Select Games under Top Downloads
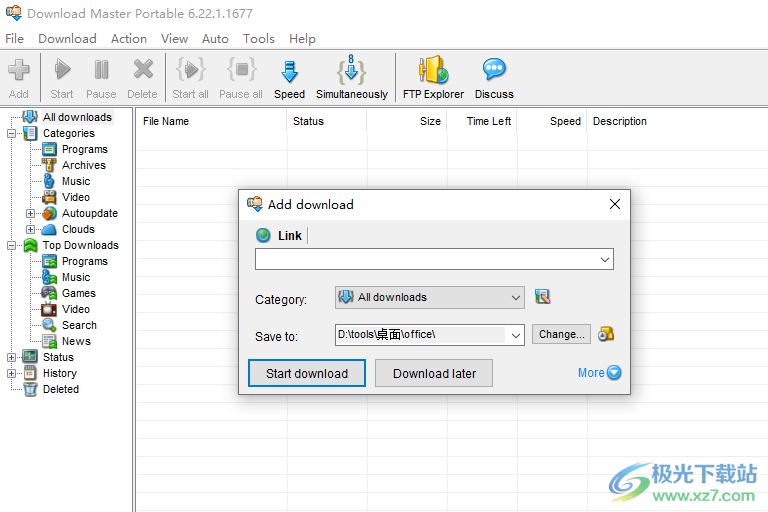This screenshot has width=768, height=512. click(79, 293)
